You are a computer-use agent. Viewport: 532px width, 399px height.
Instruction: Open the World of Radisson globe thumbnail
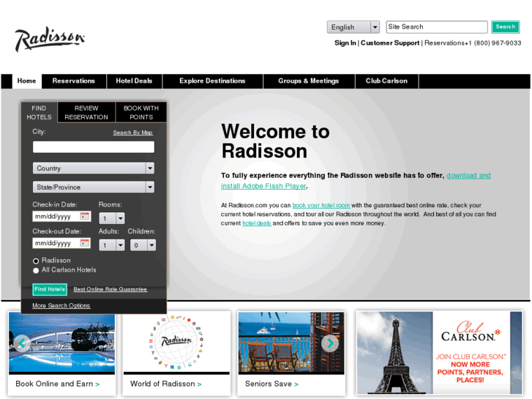click(176, 343)
